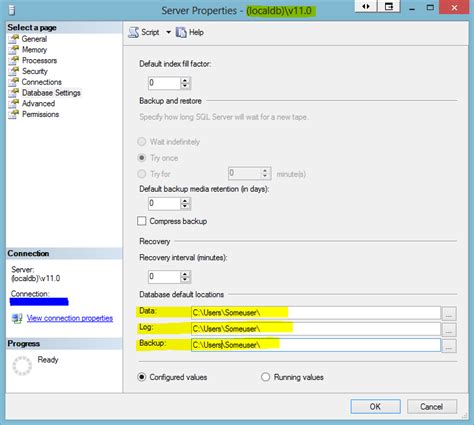Click the Recovery interval minutes field
The height and width of the screenshot is (425, 474).
tap(164, 277)
